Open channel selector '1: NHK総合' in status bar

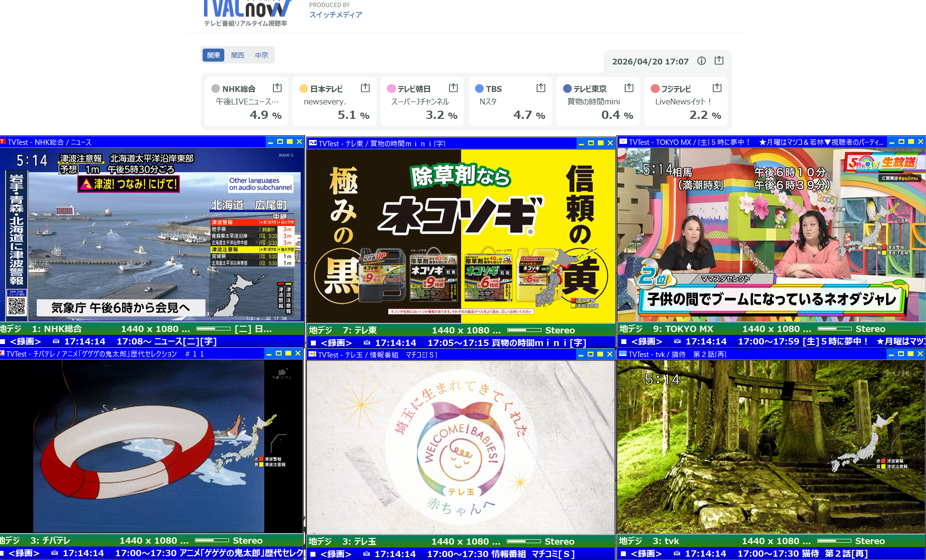(57, 329)
